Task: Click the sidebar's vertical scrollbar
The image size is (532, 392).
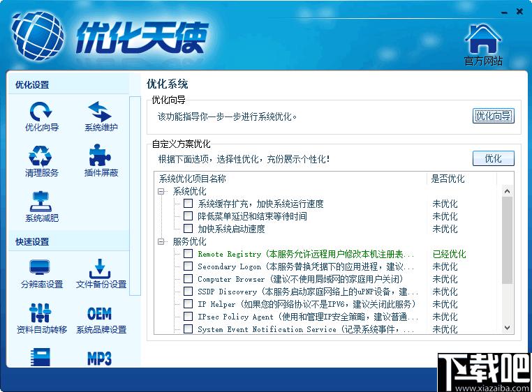Action: click(x=135, y=196)
